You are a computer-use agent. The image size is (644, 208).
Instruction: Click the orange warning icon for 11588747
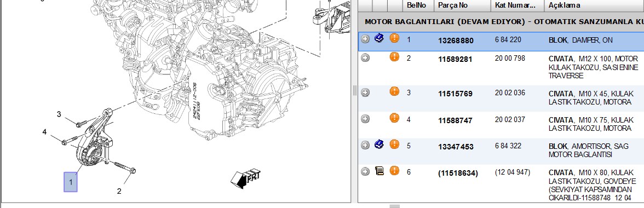click(394, 118)
